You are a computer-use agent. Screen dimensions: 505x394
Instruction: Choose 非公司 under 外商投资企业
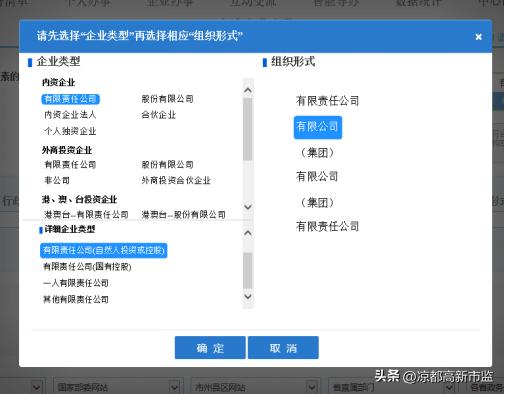pos(57,180)
